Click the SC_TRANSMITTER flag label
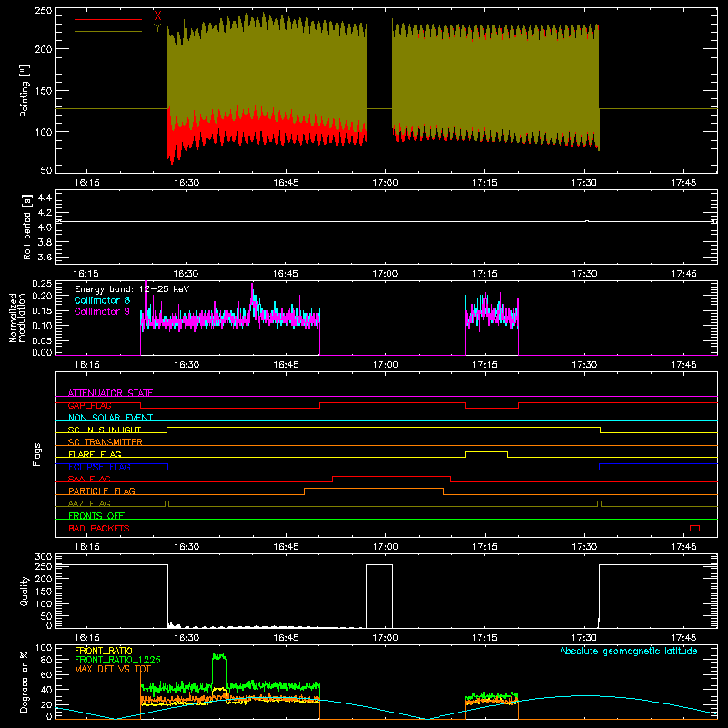Viewport: 728px width, 728px height. (x=106, y=442)
